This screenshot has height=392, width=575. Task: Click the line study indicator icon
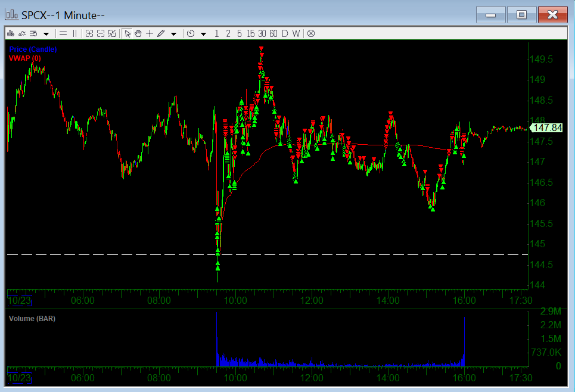click(22, 34)
